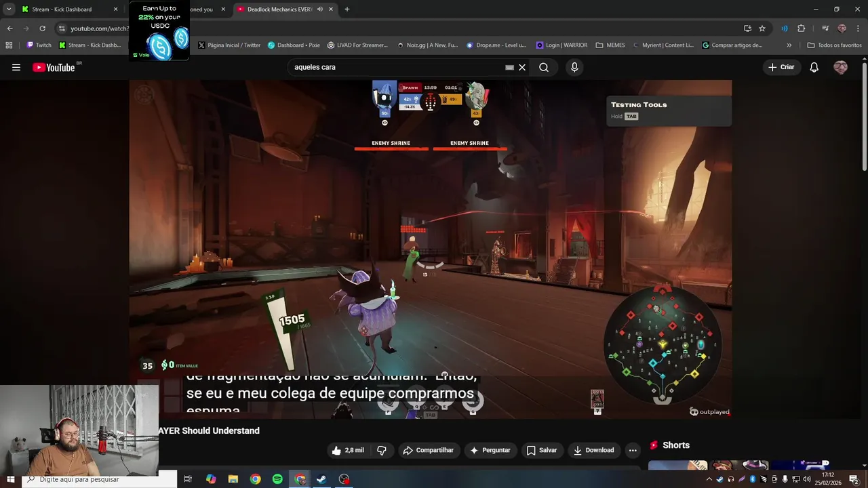Open the apps grid in bookmarks bar
The width and height of the screenshot is (868, 488).
(x=9, y=45)
